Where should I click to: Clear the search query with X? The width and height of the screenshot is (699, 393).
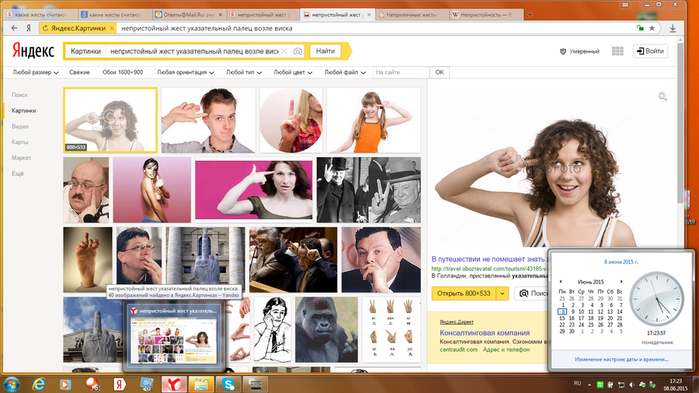click(284, 51)
